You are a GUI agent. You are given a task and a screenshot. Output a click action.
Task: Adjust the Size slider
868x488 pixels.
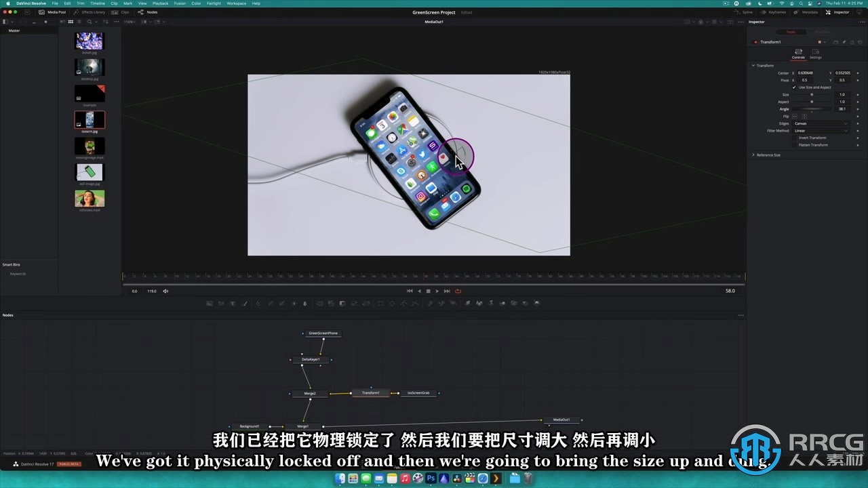(x=811, y=94)
